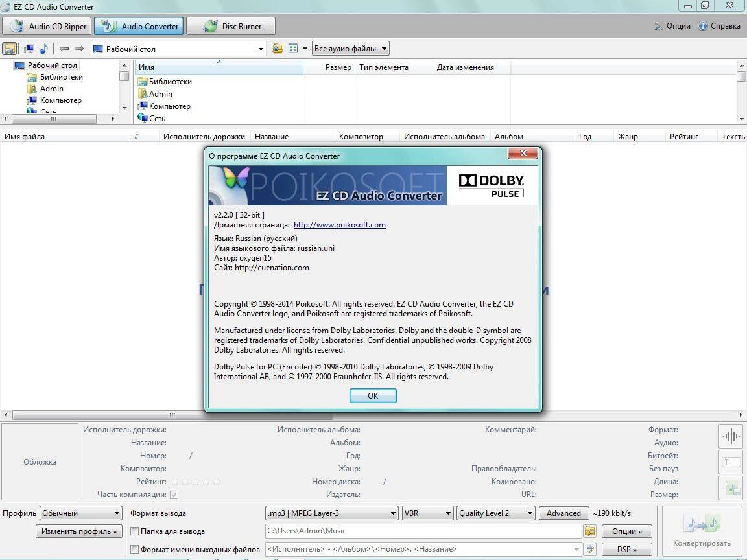Image resolution: width=747 pixels, height=560 pixels.
Task: Open the .mp3 MPEG Layer-3 format dropdown
Action: (x=331, y=513)
